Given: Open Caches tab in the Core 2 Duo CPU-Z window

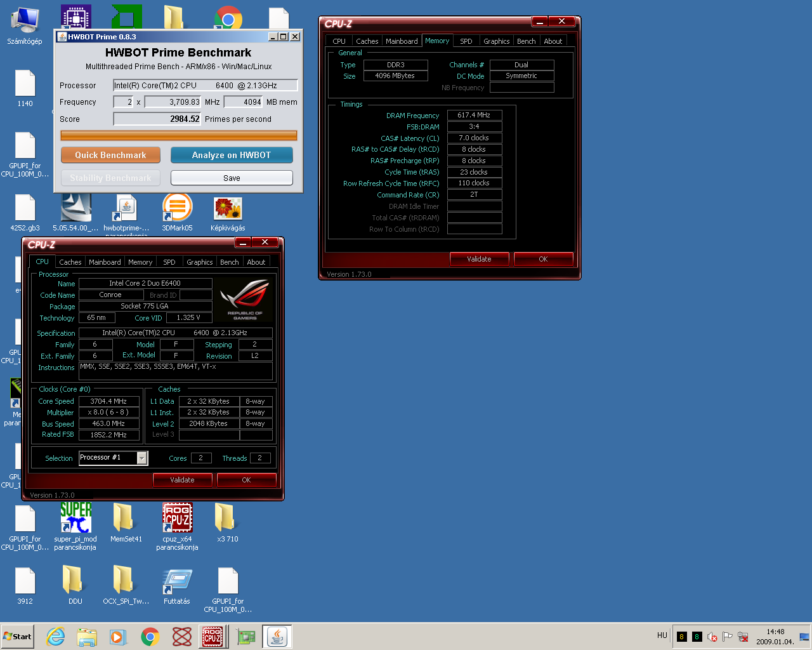Looking at the screenshot, I should 70,262.
